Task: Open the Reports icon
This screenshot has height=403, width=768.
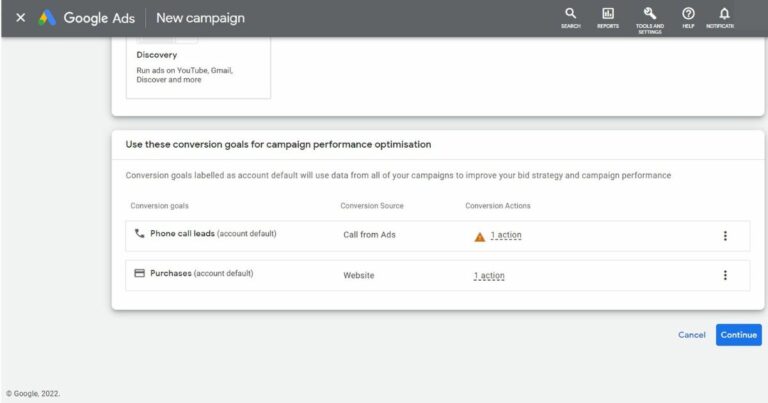Action: tap(608, 13)
